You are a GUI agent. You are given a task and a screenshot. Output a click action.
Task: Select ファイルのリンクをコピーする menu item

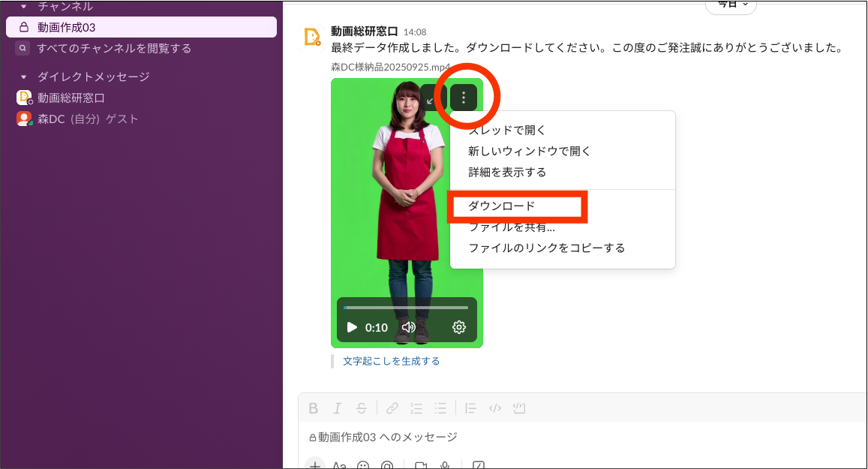(546, 248)
